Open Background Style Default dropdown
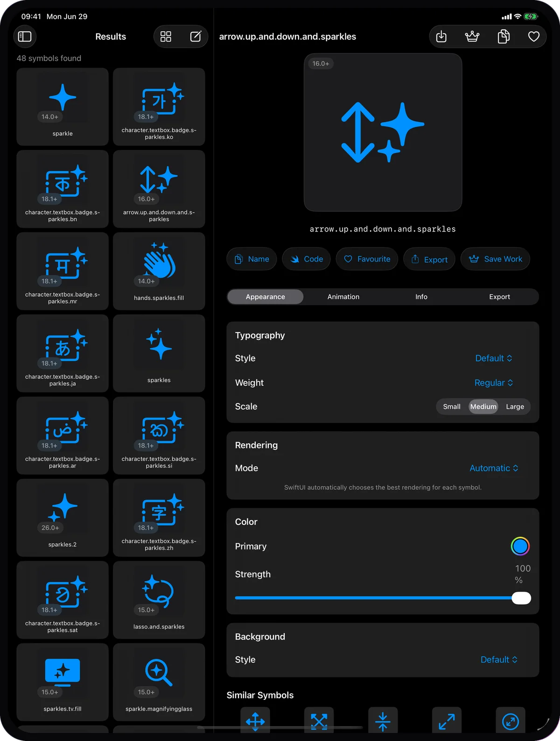This screenshot has width=560, height=741. 499,659
